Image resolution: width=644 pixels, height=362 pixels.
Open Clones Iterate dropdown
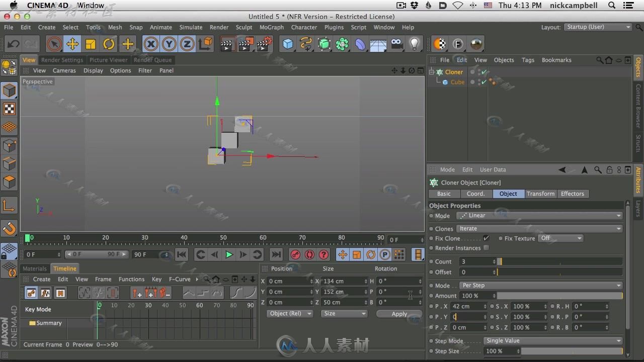[539, 228]
